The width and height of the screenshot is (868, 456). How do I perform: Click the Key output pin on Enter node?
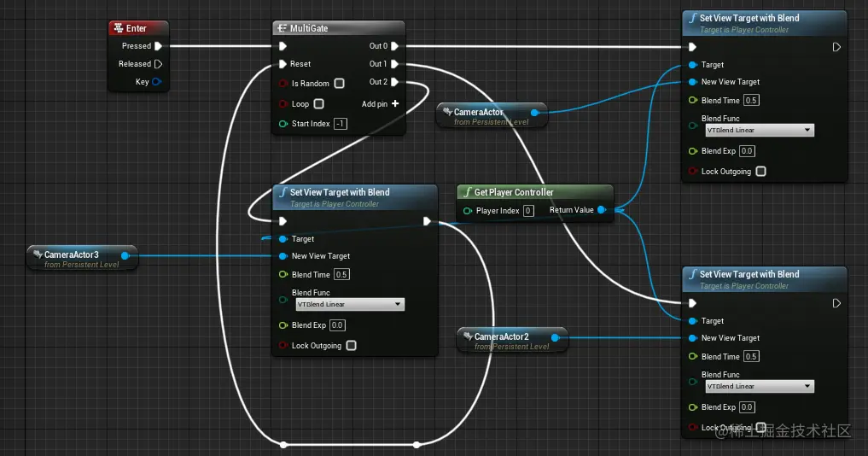tap(157, 81)
